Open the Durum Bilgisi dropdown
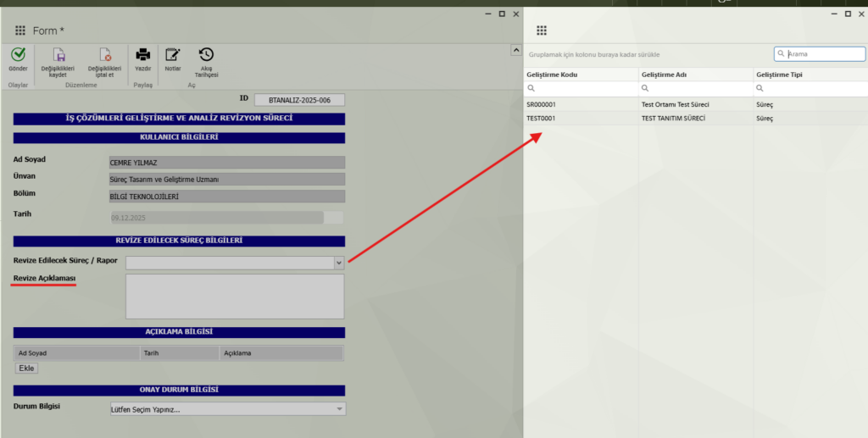The image size is (868, 438). [x=340, y=409]
